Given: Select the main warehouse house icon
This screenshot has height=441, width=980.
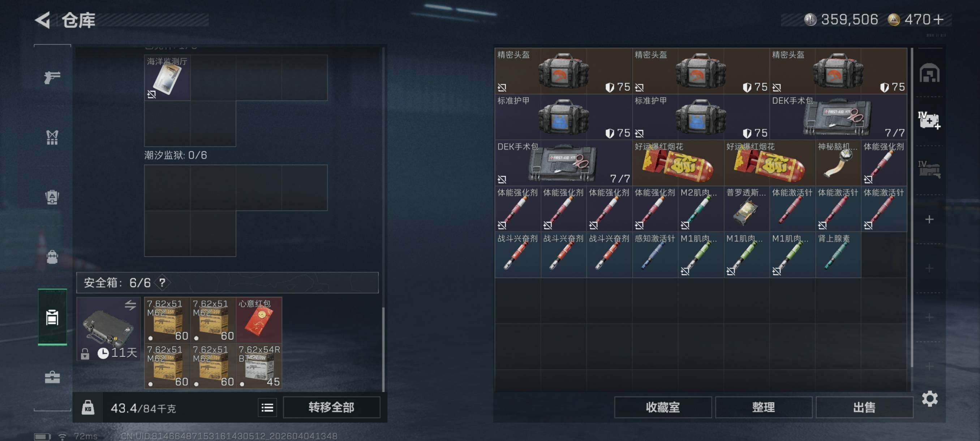Looking at the screenshot, I should coord(929,73).
